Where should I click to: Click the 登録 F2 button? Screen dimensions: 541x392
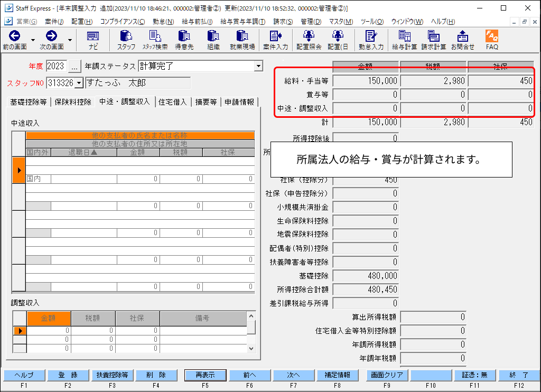point(68,375)
